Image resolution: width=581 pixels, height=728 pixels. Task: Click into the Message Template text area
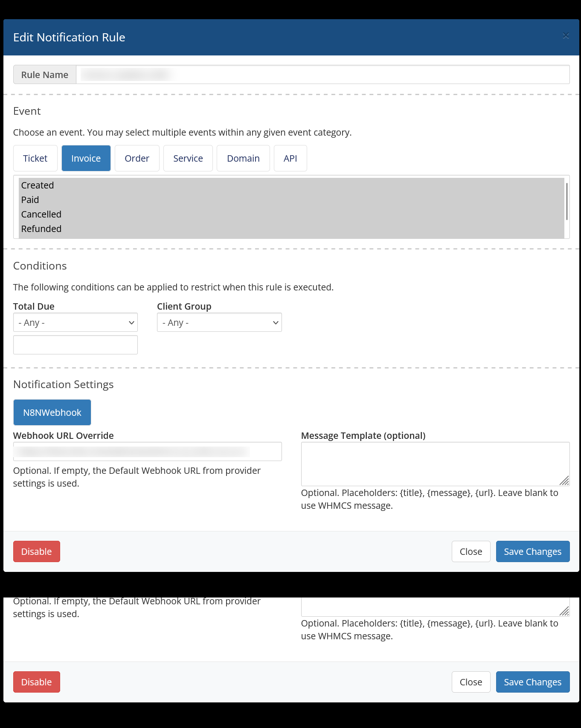(435, 464)
